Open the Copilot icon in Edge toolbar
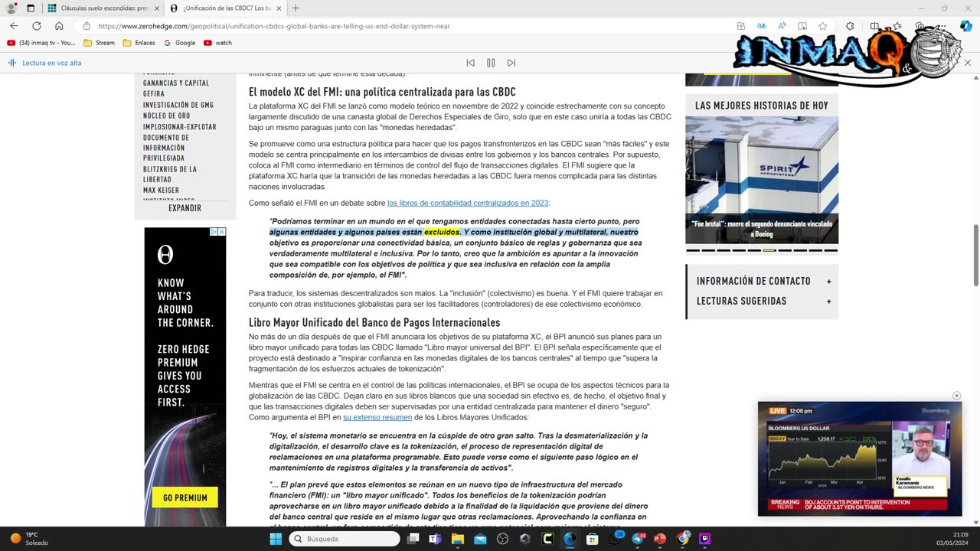The width and height of the screenshot is (980, 551). tap(965, 26)
